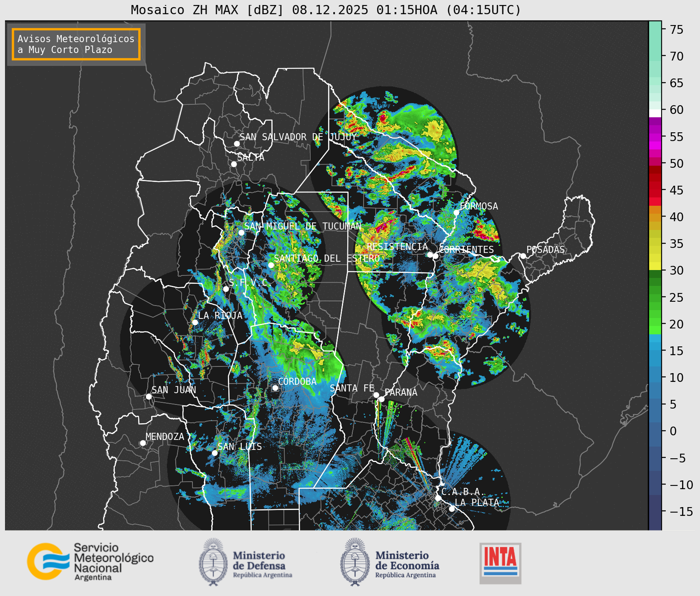Click the Servicio Meteorológico Nacional logo
This screenshot has width=700, height=596.
(x=90, y=562)
